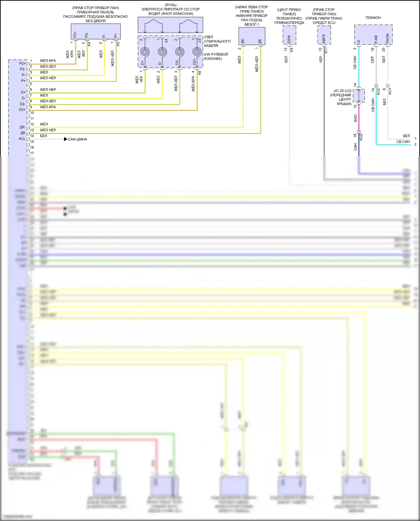Screen dimensions: 420x521
Task: Click the IG terminal in the ПЛАФОН block
Action: tap(359, 42)
